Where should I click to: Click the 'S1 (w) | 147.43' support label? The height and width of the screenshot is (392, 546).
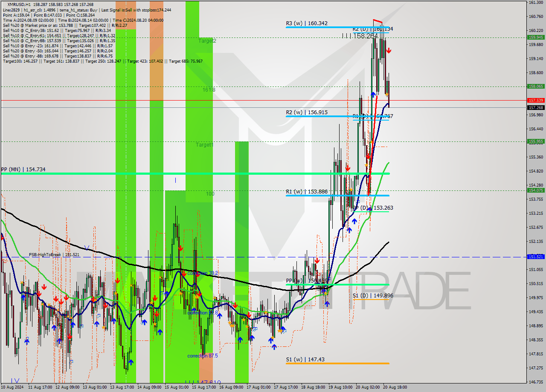pyautogui.click(x=305, y=360)
